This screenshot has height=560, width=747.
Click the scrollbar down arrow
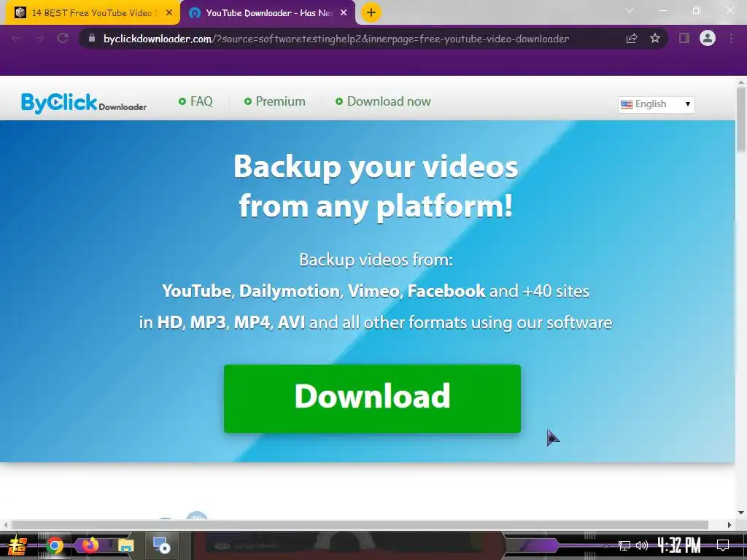[x=741, y=513]
